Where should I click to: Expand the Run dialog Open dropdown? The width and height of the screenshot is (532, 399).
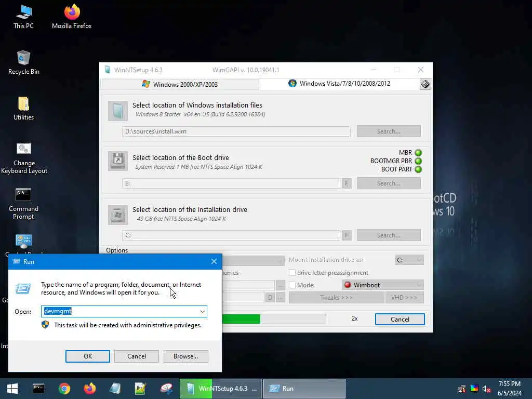point(203,312)
